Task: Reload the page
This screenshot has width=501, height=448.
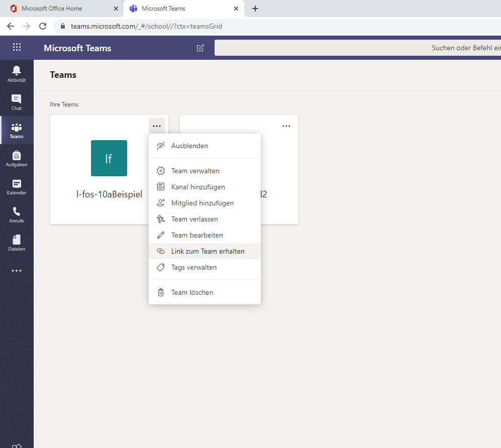Action: point(43,26)
